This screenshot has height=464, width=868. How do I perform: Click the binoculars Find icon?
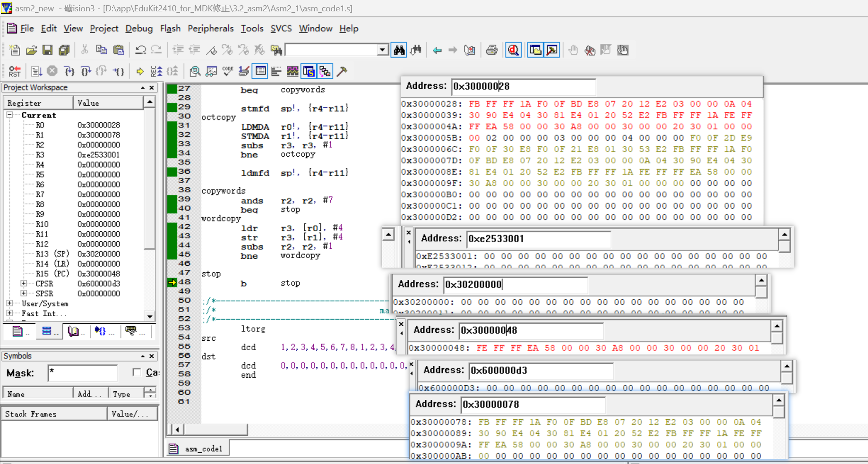click(399, 50)
